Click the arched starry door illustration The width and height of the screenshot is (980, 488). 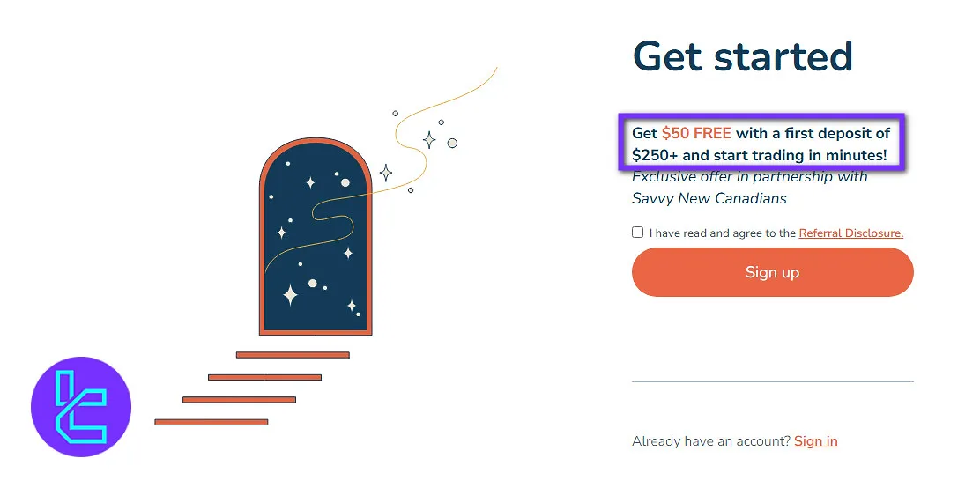(x=315, y=238)
